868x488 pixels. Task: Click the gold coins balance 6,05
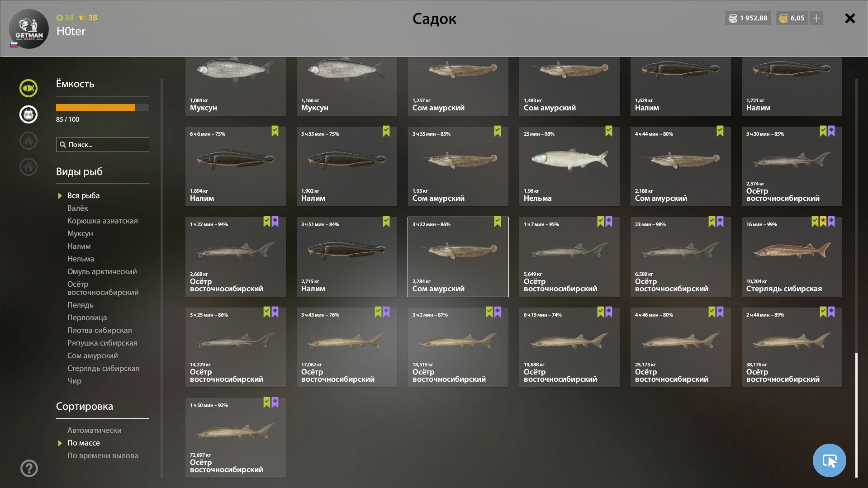(792, 18)
